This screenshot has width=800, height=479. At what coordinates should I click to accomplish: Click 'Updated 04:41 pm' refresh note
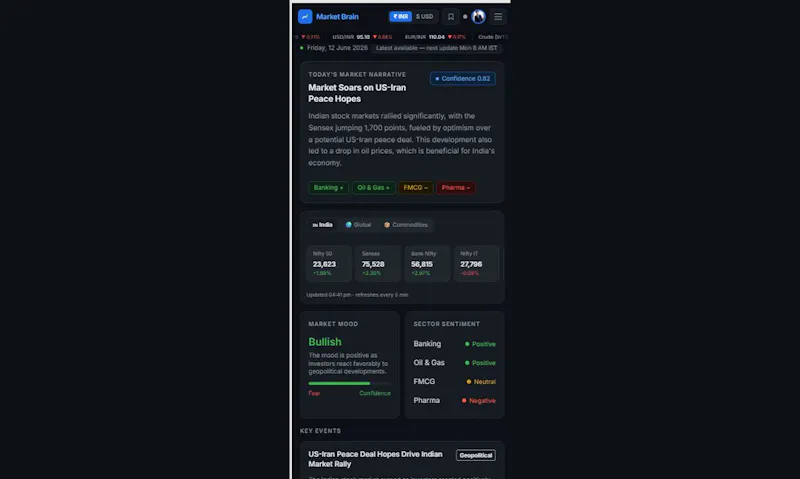point(357,295)
